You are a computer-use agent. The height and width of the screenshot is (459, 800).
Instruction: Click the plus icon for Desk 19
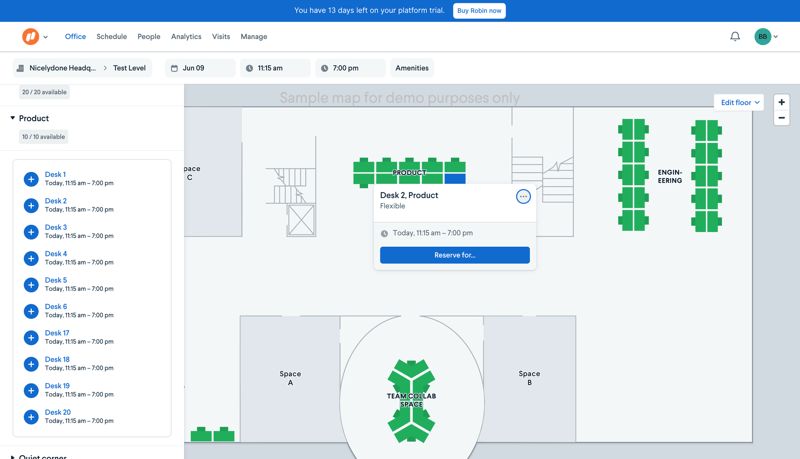[x=31, y=391]
